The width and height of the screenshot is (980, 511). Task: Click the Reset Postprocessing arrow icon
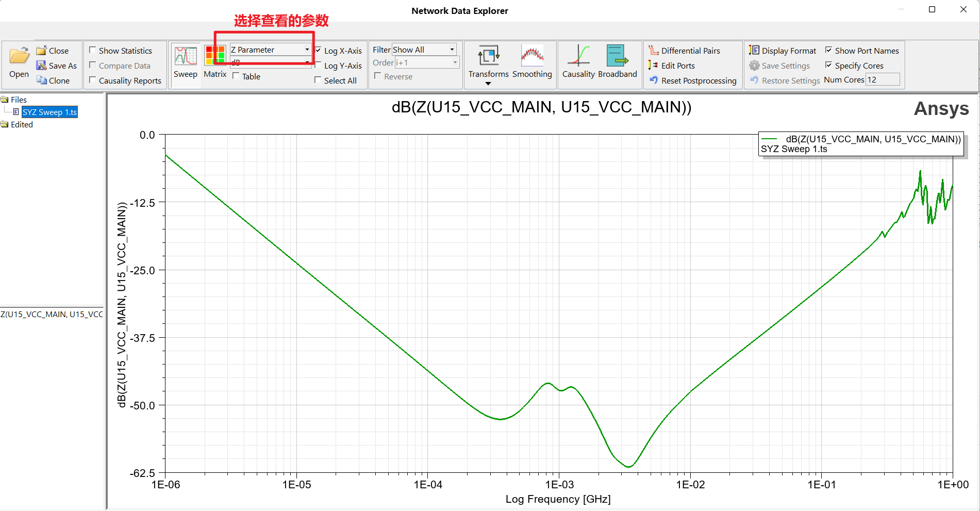pyautogui.click(x=654, y=80)
